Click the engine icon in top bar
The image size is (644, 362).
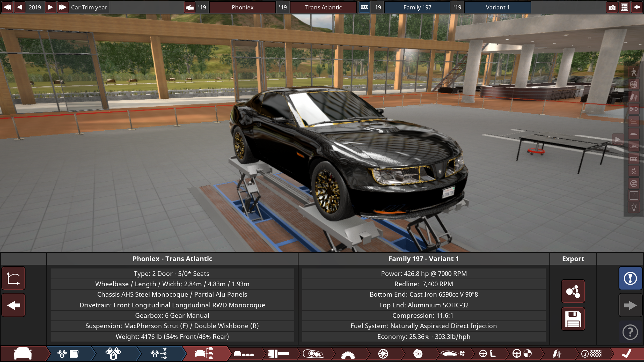coord(364,7)
